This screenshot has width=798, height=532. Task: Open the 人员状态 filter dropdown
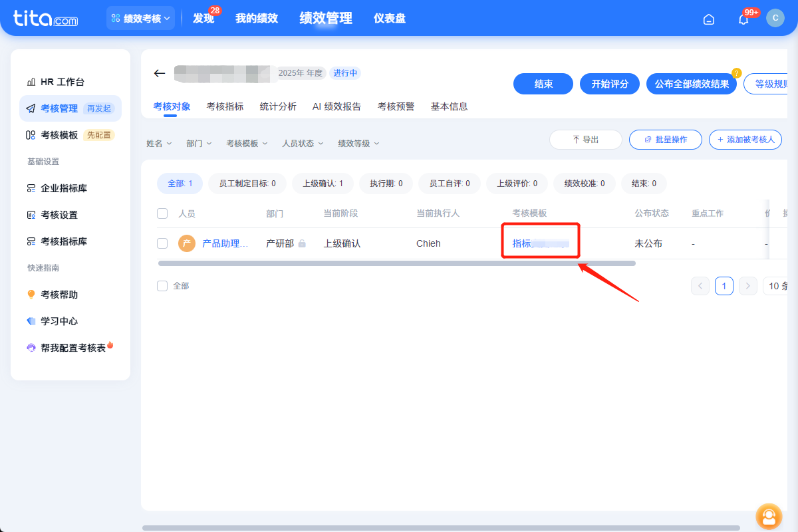[303, 143]
